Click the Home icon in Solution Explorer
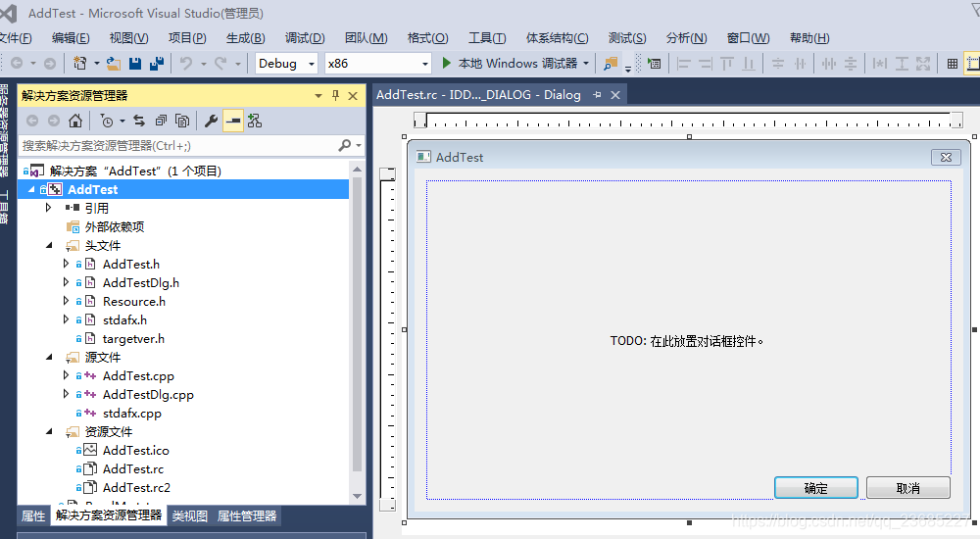This screenshot has height=539, width=980. [x=75, y=121]
